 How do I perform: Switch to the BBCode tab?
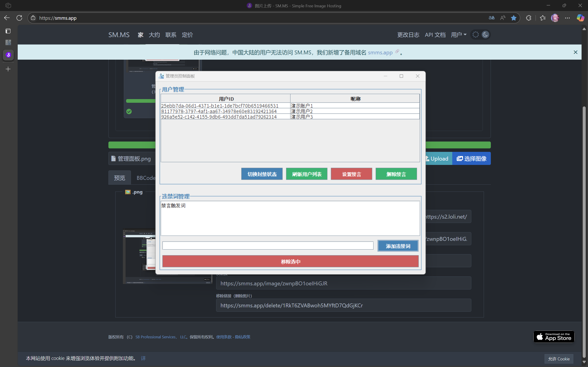146,178
